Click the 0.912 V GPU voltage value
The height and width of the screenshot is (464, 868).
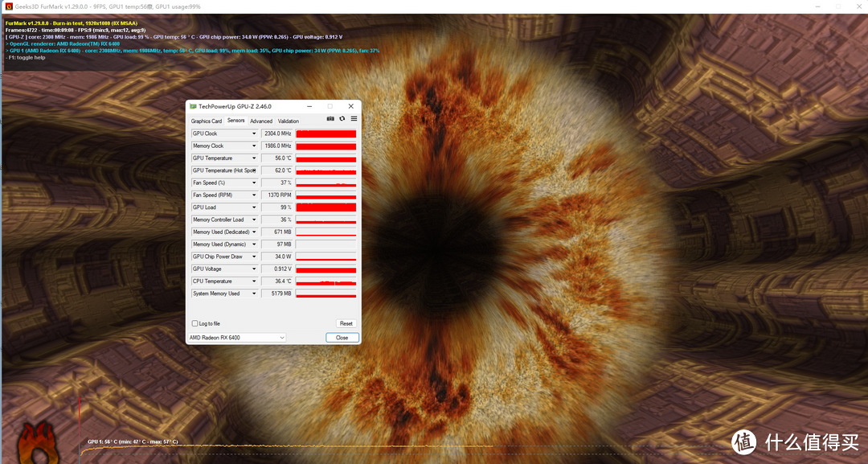pyautogui.click(x=276, y=269)
